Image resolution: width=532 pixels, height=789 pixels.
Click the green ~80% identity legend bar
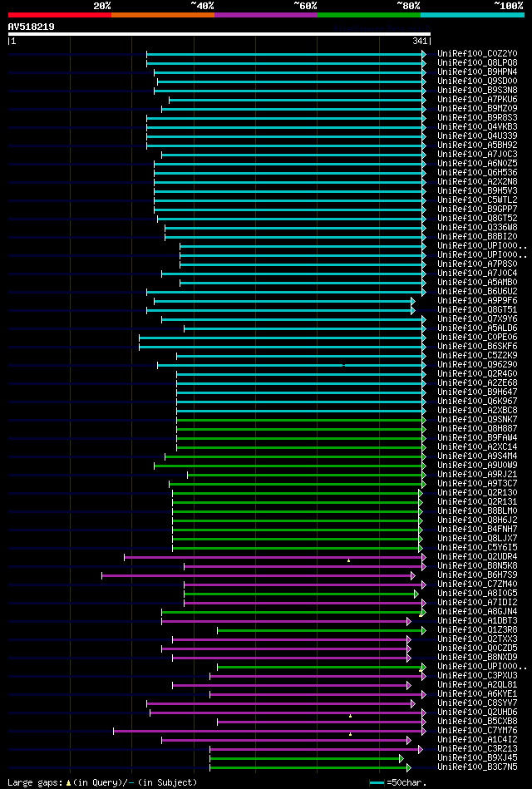pos(369,15)
